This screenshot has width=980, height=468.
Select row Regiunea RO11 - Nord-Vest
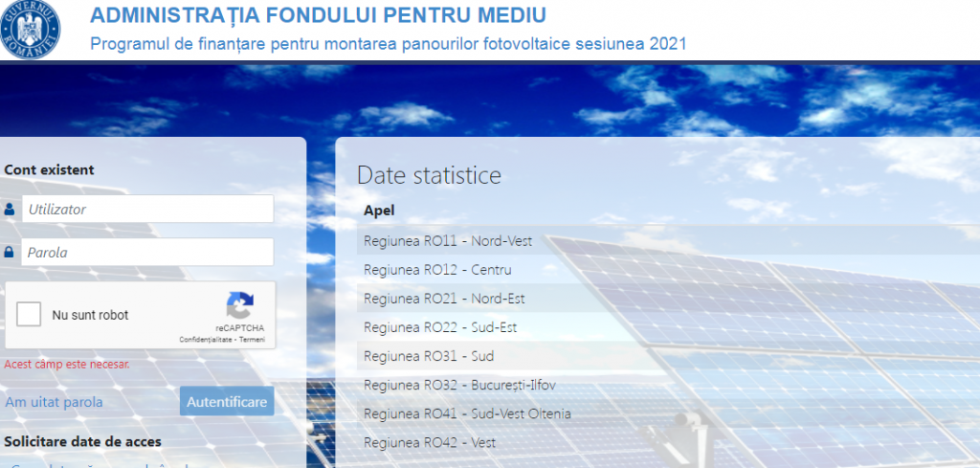click(x=668, y=240)
